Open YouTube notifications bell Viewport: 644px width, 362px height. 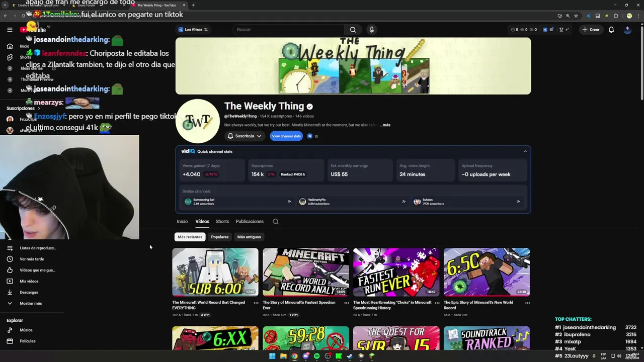(611, 30)
